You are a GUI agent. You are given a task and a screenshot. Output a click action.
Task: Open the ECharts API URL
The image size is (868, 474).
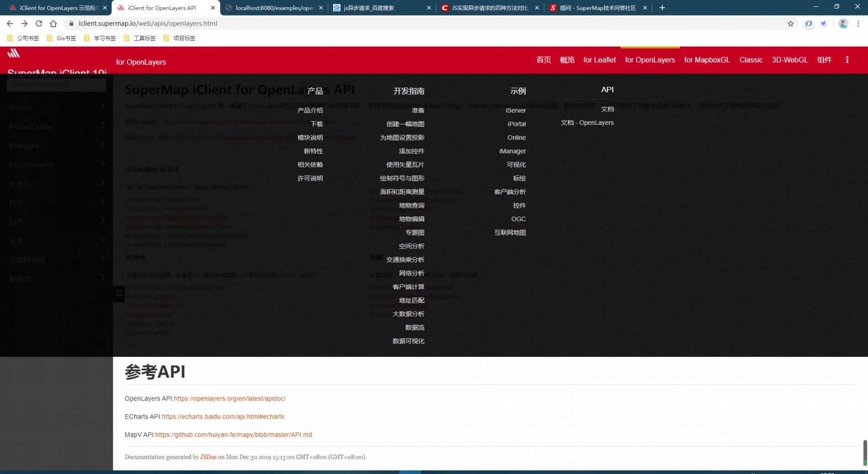click(x=223, y=416)
